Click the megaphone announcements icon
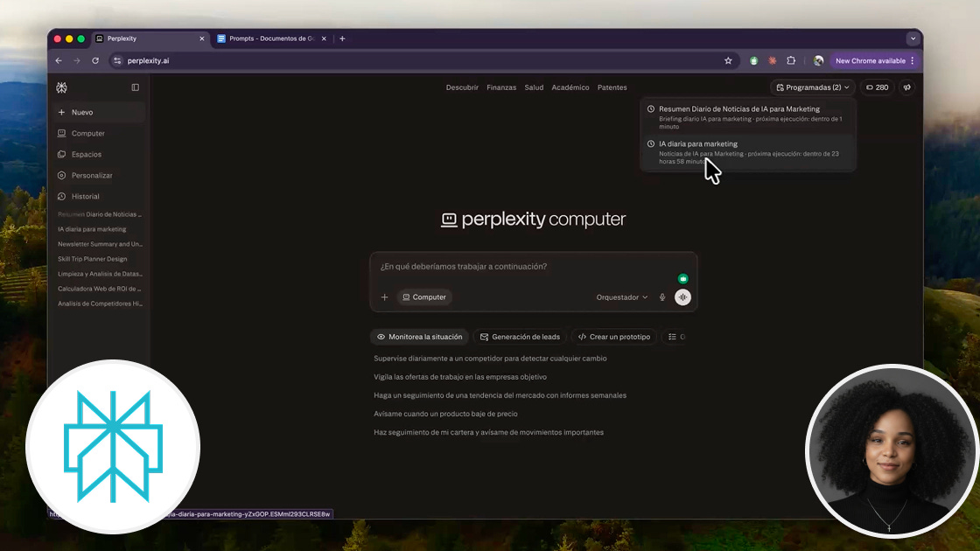This screenshot has width=980, height=551. (906, 87)
